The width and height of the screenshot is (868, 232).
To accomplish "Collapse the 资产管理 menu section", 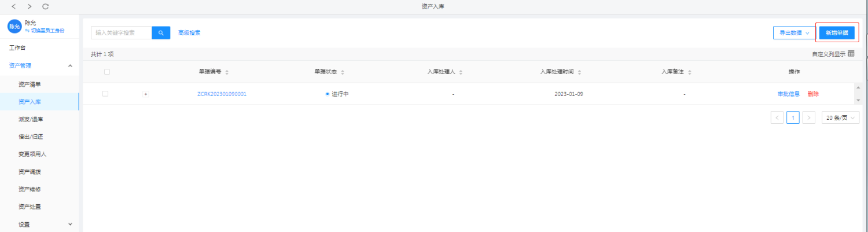I will point(70,66).
